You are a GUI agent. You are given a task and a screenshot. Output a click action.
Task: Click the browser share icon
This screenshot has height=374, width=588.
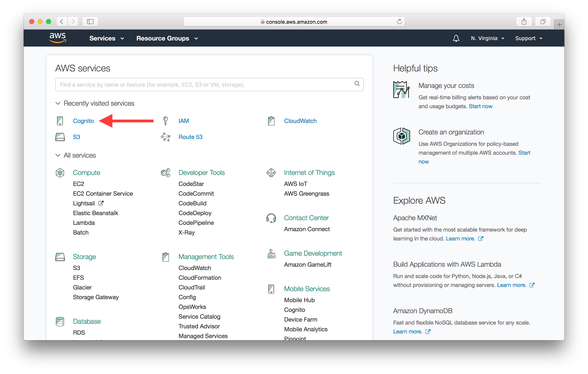pyautogui.click(x=524, y=22)
